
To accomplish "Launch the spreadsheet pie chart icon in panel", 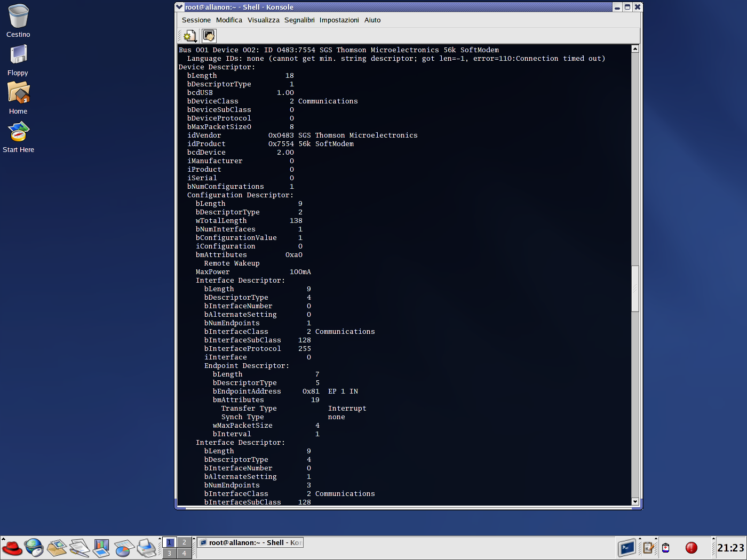I will [x=124, y=548].
